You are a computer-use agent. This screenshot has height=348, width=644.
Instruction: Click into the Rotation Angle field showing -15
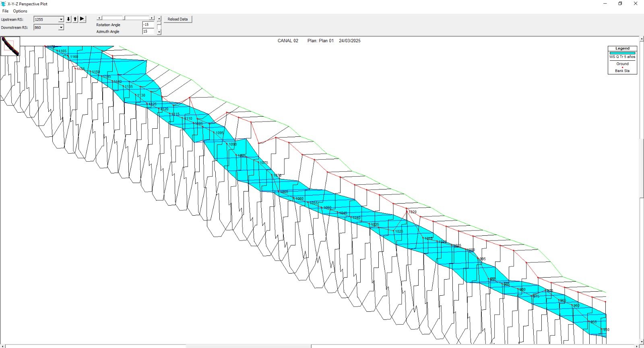click(x=148, y=25)
